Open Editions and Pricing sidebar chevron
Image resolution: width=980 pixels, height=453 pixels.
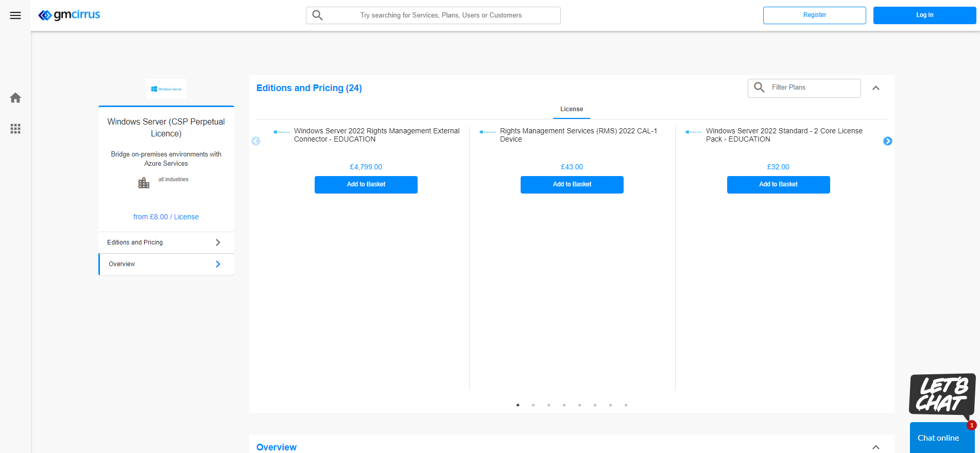pyautogui.click(x=218, y=242)
